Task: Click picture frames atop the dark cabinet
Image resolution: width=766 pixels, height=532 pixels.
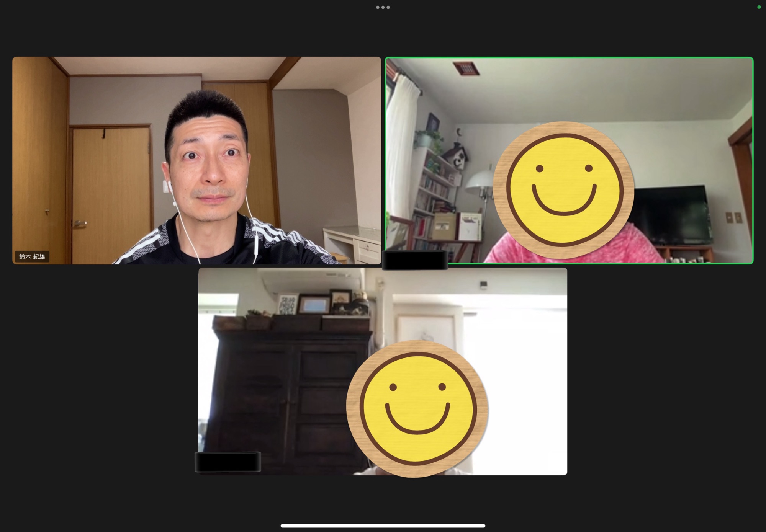Action: tap(314, 304)
